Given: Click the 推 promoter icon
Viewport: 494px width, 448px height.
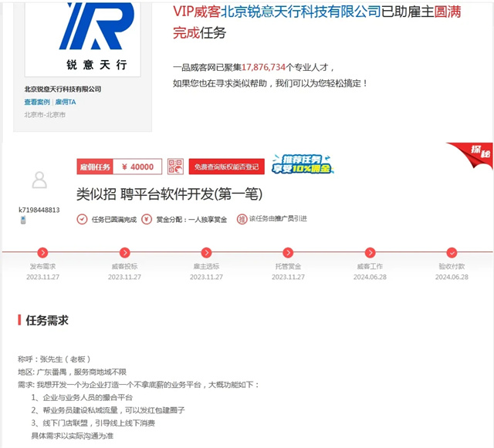Looking at the screenshot, I should (x=242, y=219).
